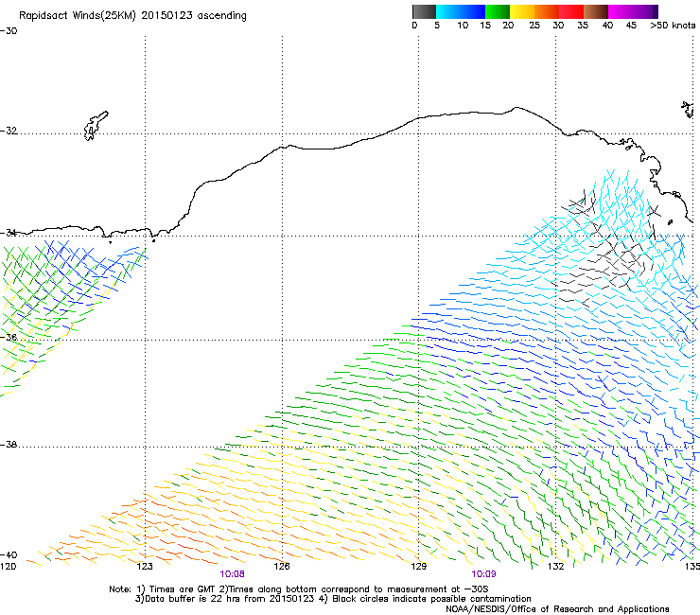Click the legend tick label '40'
The width and height of the screenshot is (700, 615).
tap(607, 26)
